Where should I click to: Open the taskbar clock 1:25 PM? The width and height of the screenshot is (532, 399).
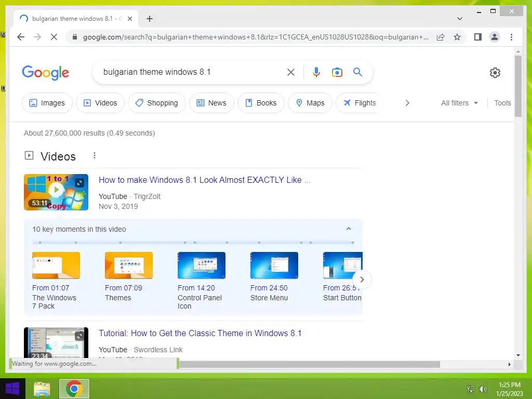coord(509,389)
